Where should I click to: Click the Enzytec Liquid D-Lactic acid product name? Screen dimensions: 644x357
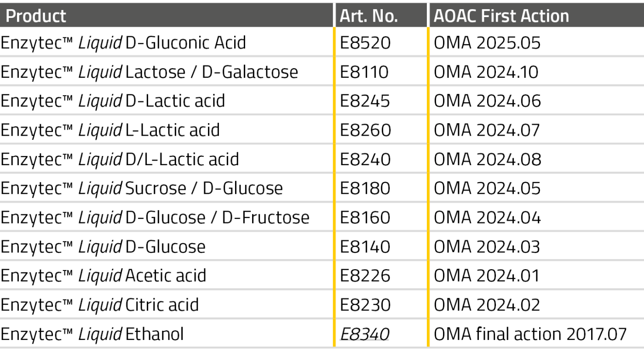tap(112, 101)
